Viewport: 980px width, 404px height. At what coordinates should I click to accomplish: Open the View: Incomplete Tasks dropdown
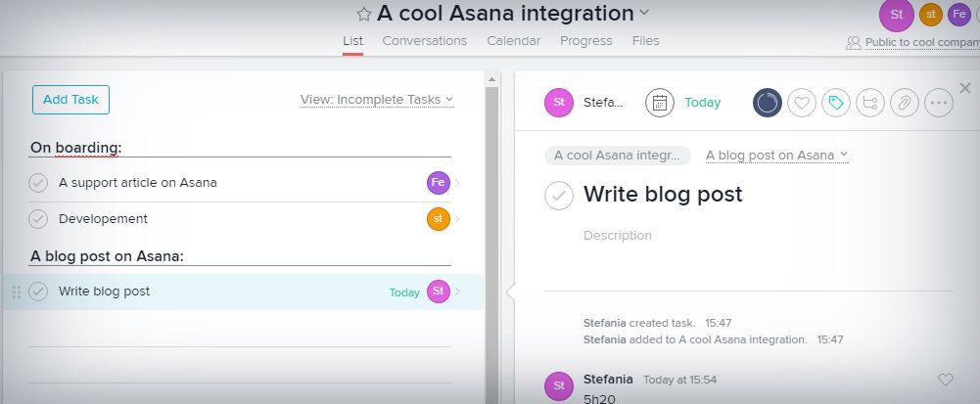coord(377,99)
